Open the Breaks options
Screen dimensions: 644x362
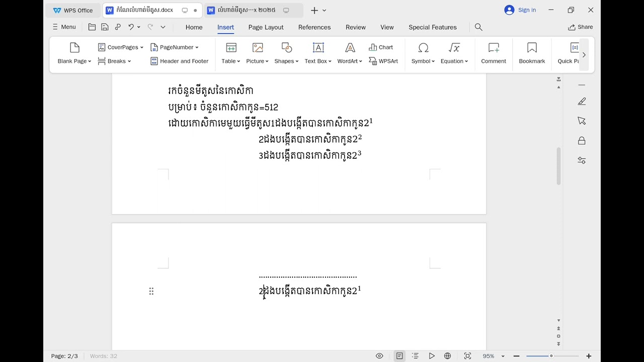114,61
